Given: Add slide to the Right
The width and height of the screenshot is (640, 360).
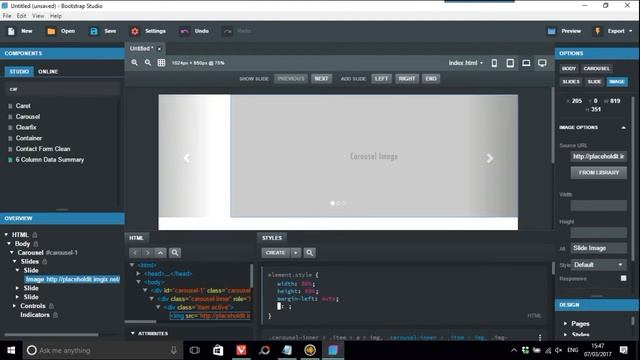Looking at the screenshot, I should point(407,78).
